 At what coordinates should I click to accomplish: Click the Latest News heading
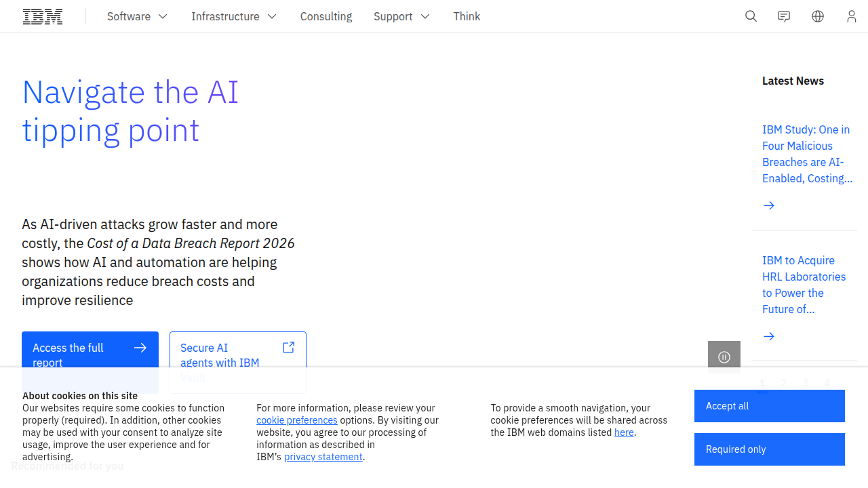[793, 81]
